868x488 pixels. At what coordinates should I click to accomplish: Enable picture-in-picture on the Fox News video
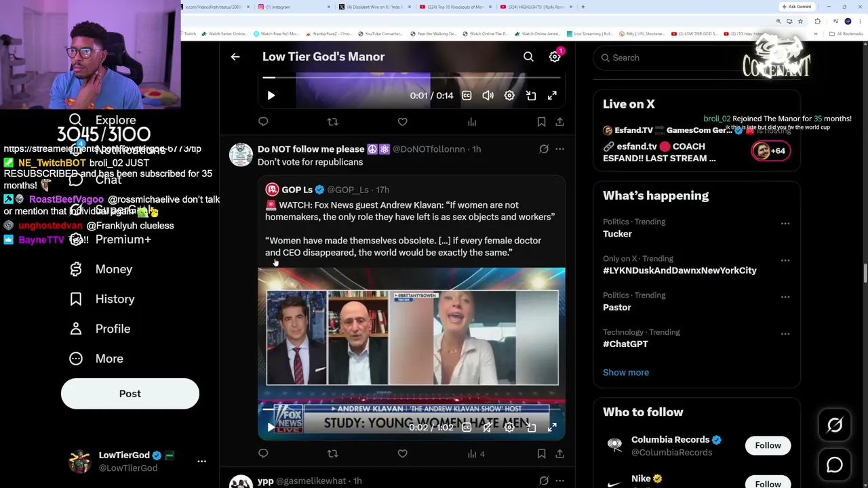(x=531, y=427)
